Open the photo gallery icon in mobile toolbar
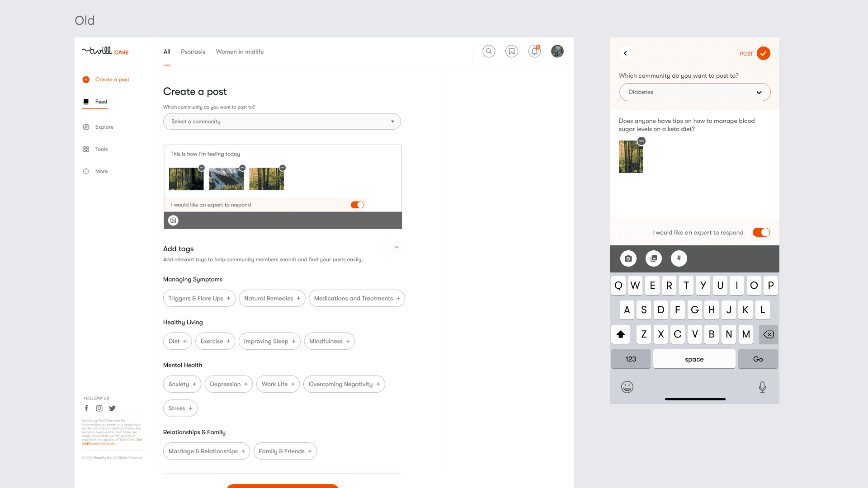This screenshot has width=868, height=488. (653, 258)
